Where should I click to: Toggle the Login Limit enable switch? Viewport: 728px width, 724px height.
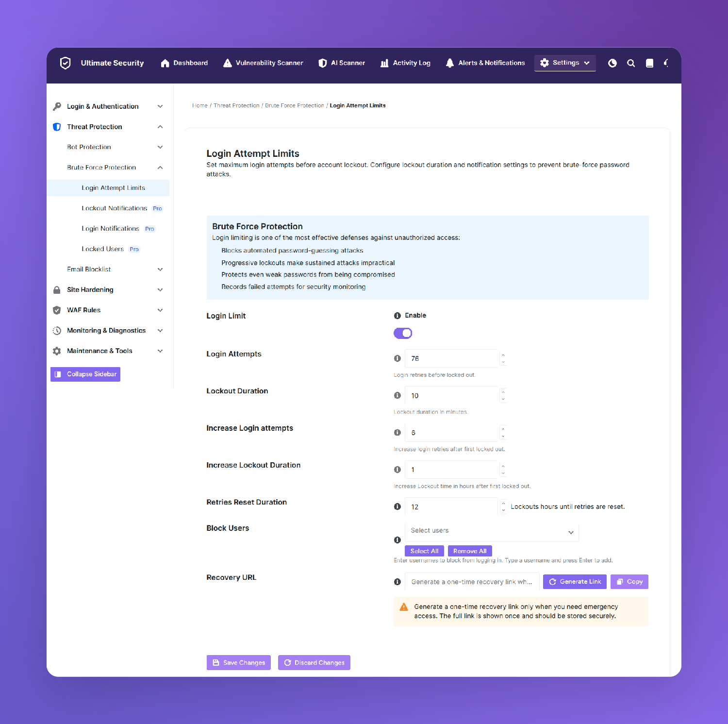403,333
